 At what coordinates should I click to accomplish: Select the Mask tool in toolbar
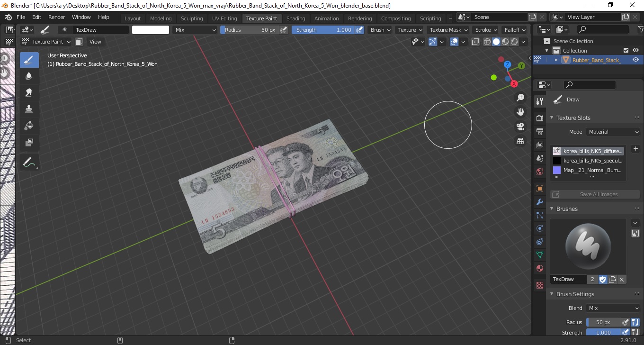(29, 142)
